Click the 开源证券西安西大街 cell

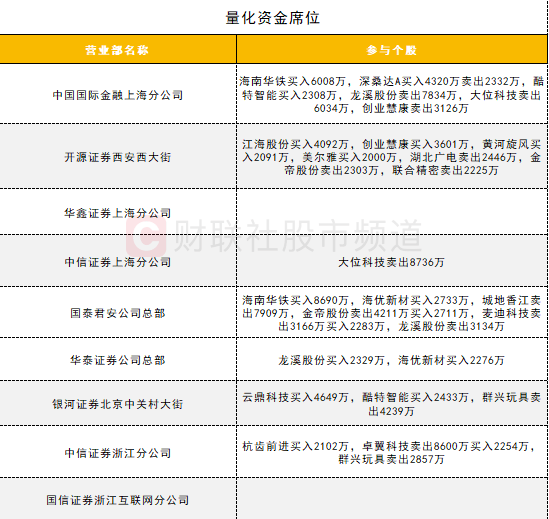118,157
